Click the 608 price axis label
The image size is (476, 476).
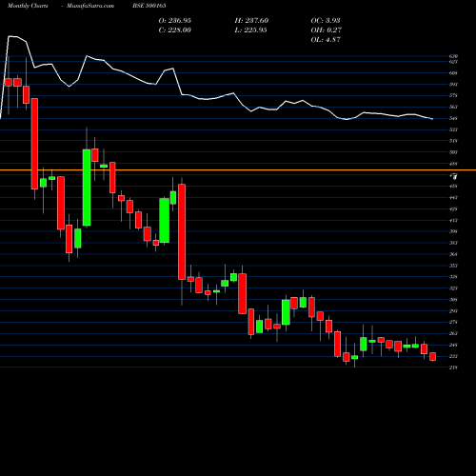coord(453,73)
